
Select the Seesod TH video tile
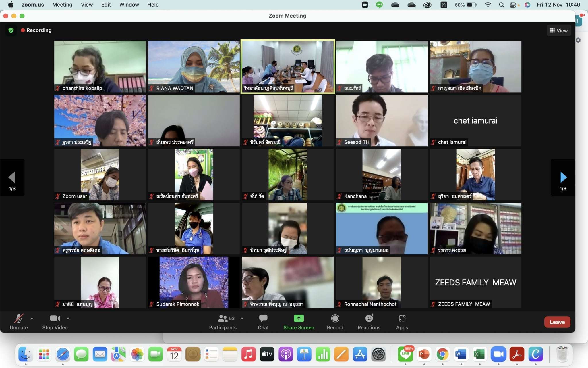[x=382, y=120]
